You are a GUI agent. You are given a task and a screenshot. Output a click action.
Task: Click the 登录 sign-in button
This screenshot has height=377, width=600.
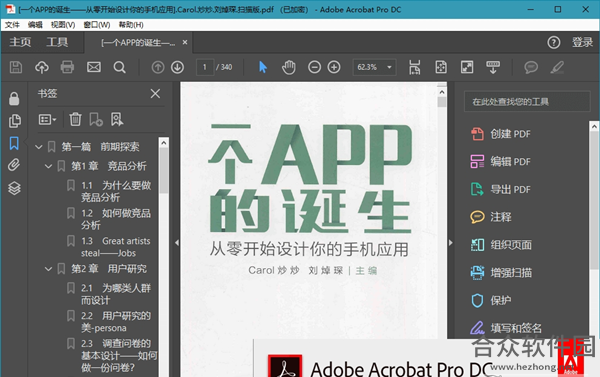pos(582,42)
